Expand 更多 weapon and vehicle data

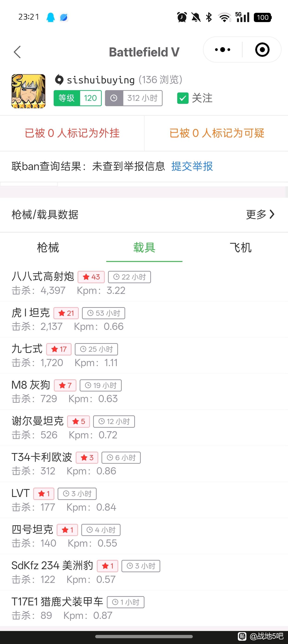click(x=260, y=214)
